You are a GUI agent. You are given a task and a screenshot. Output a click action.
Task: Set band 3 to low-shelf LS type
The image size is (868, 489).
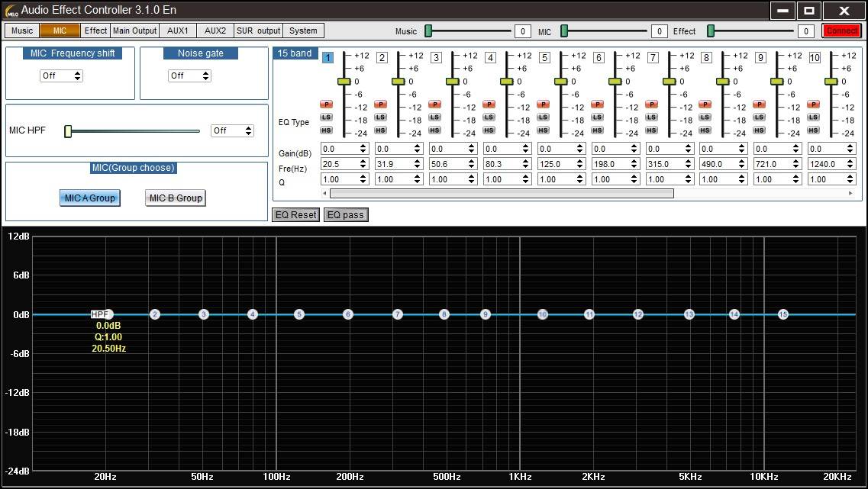[x=434, y=117]
